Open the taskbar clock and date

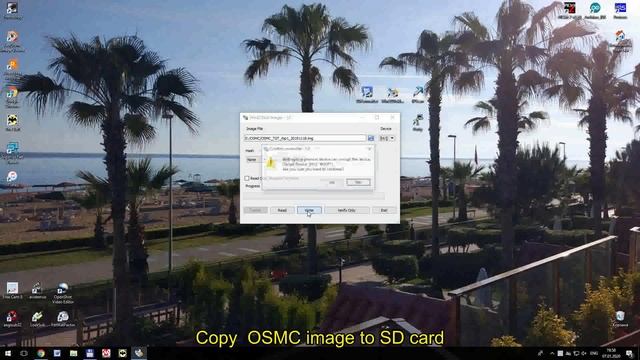(611, 353)
